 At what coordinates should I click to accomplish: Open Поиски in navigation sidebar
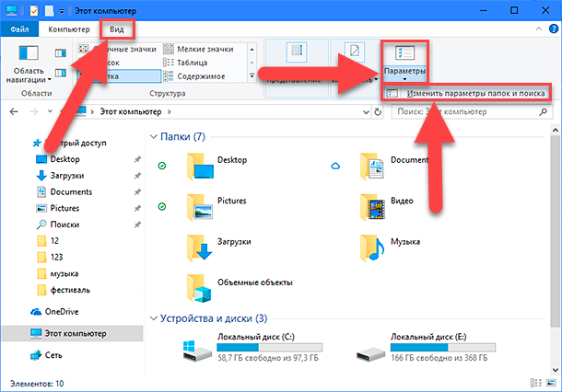64,225
